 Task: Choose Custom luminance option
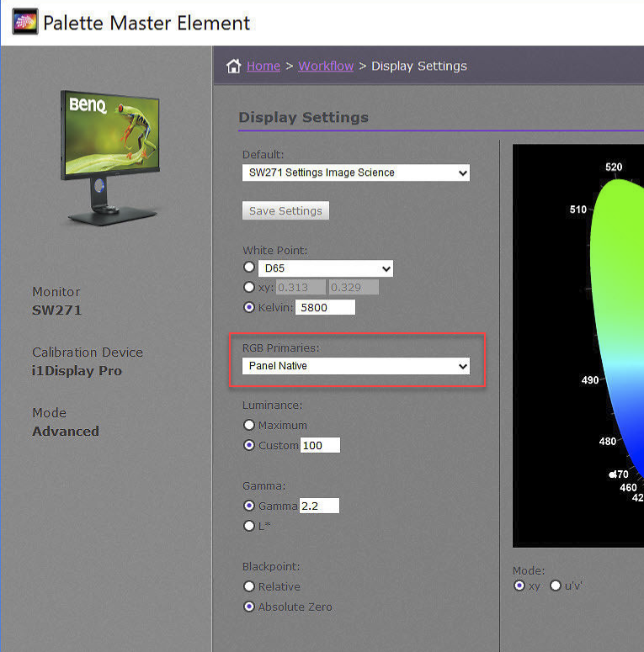pos(249,445)
